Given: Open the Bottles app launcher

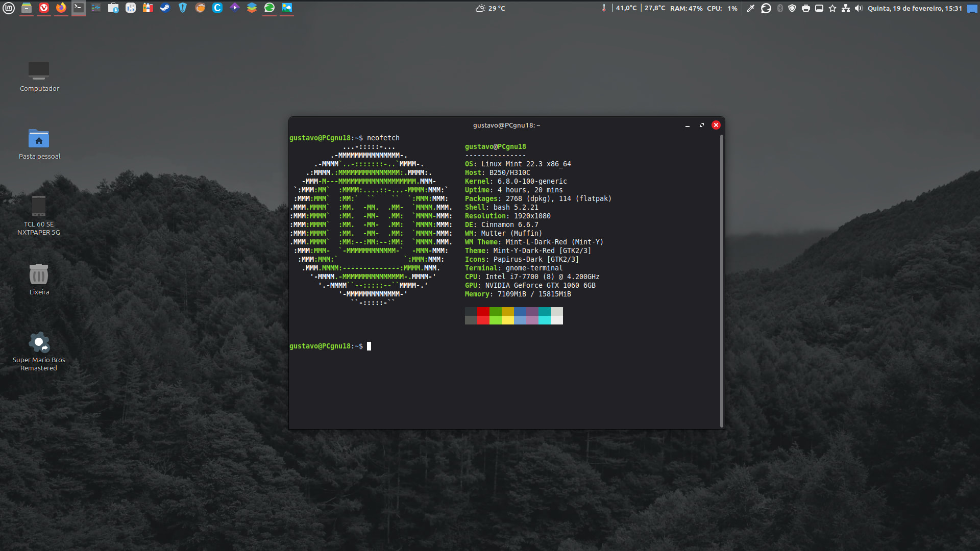Looking at the screenshot, I should coord(148,8).
